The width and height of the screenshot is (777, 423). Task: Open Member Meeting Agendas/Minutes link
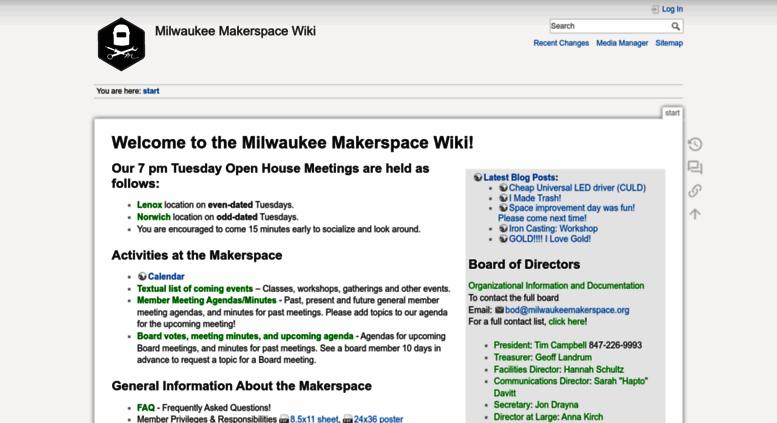[207, 301]
